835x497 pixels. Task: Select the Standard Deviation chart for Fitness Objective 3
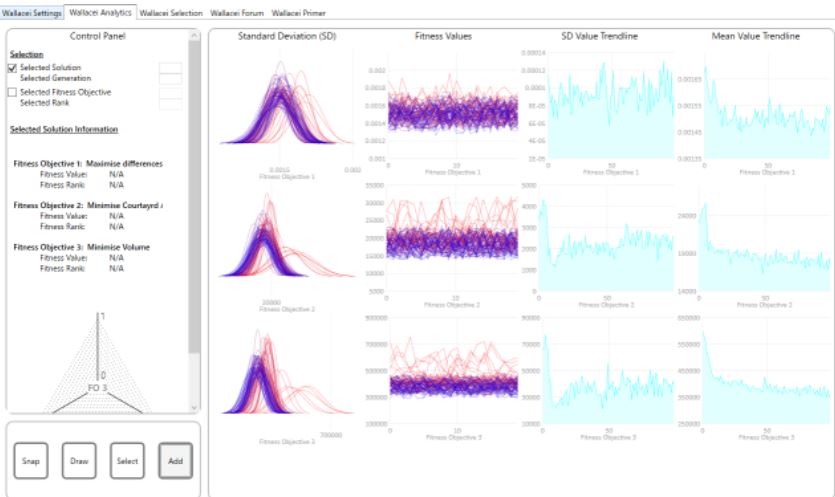point(285,380)
